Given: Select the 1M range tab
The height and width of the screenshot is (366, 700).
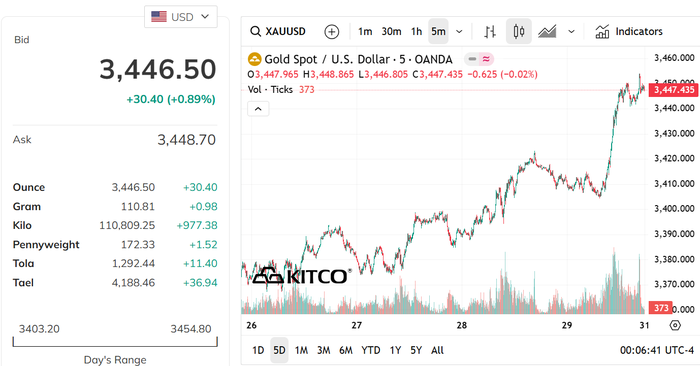Looking at the screenshot, I should click(301, 350).
